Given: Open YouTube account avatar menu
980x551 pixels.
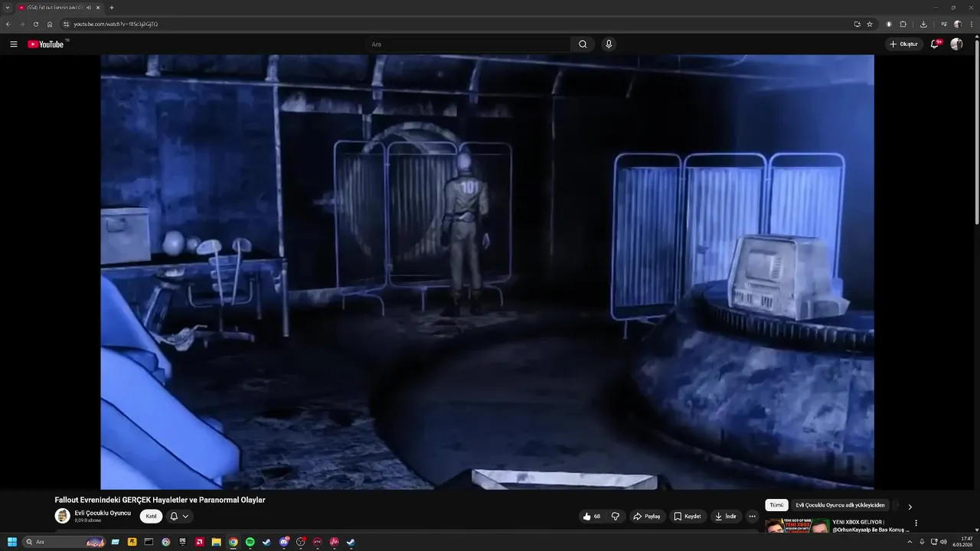Looking at the screenshot, I should [x=956, y=44].
